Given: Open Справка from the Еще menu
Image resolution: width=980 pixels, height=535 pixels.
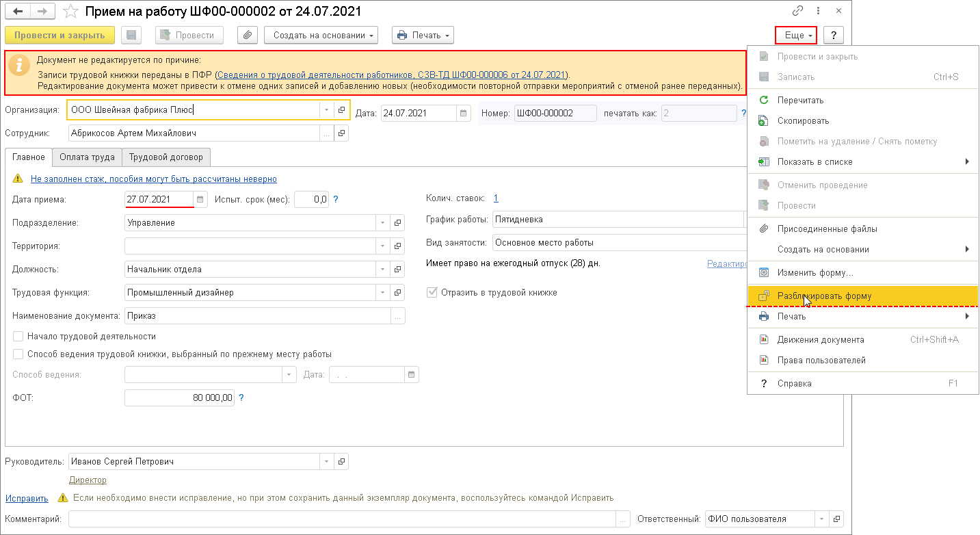Looking at the screenshot, I should tap(863, 384).
